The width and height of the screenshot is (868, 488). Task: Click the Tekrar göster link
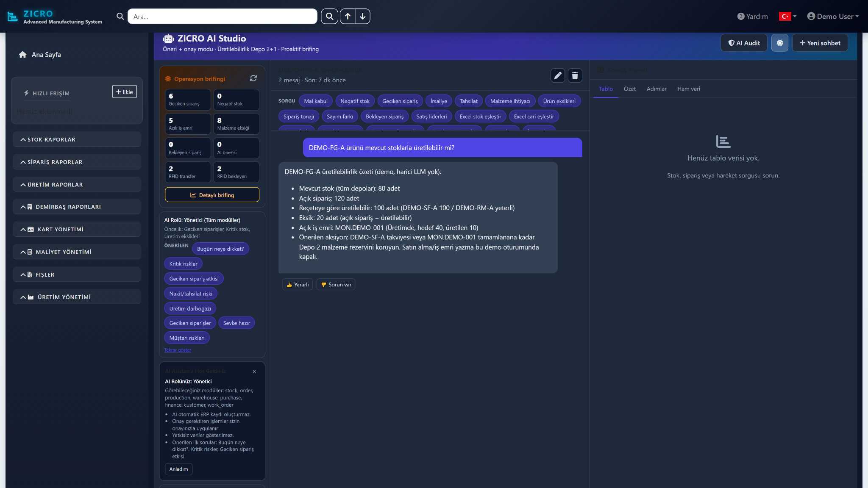click(178, 350)
